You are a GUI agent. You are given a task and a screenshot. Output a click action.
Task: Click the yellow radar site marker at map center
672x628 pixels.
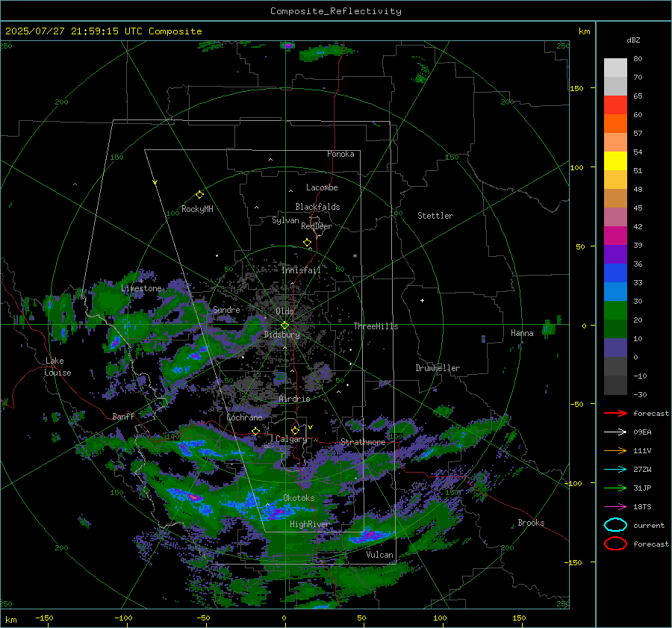coord(285,325)
